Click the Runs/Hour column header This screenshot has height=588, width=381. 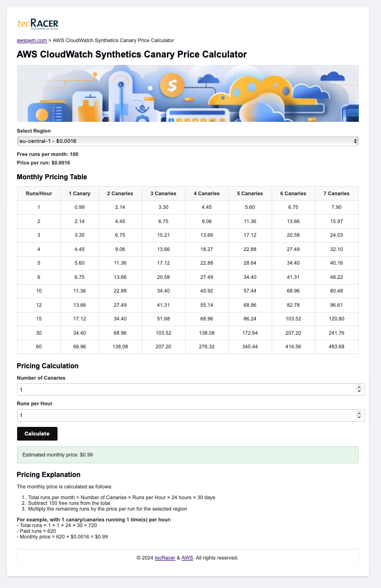[x=39, y=194]
